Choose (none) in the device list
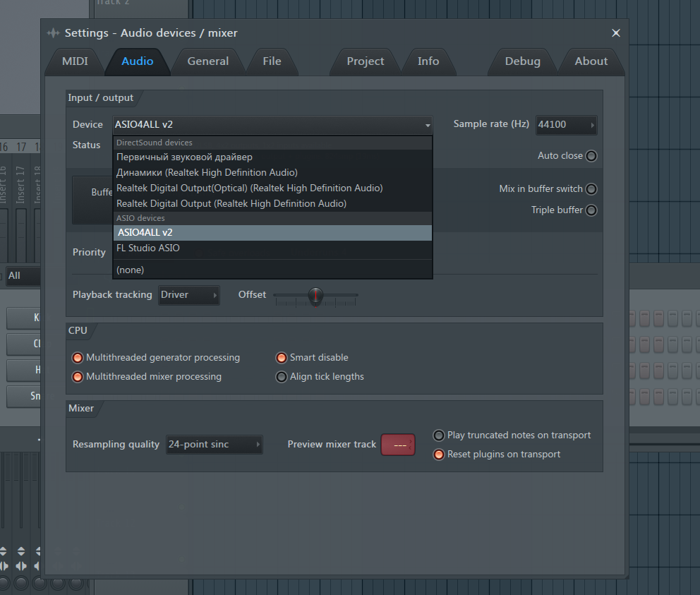 (131, 270)
